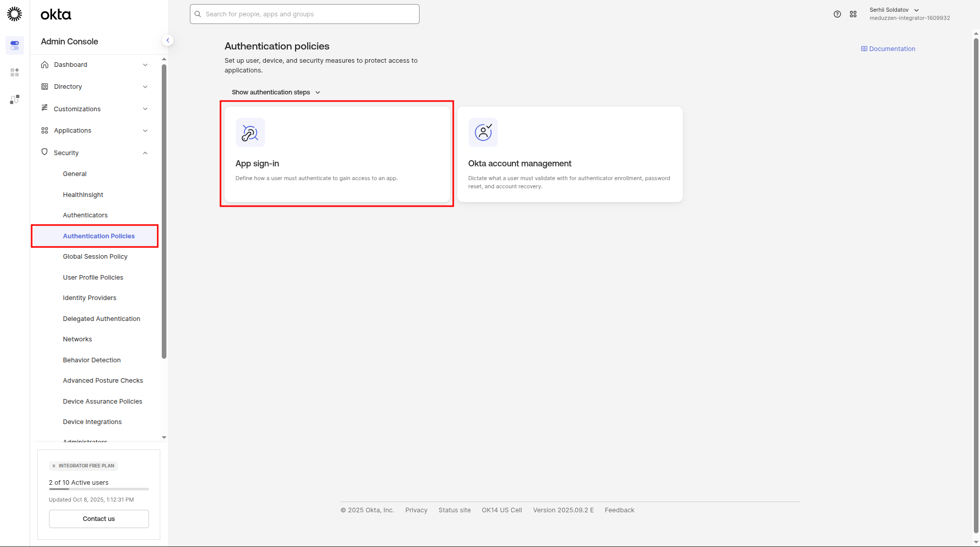Open Identity Providers menu item

(x=89, y=298)
